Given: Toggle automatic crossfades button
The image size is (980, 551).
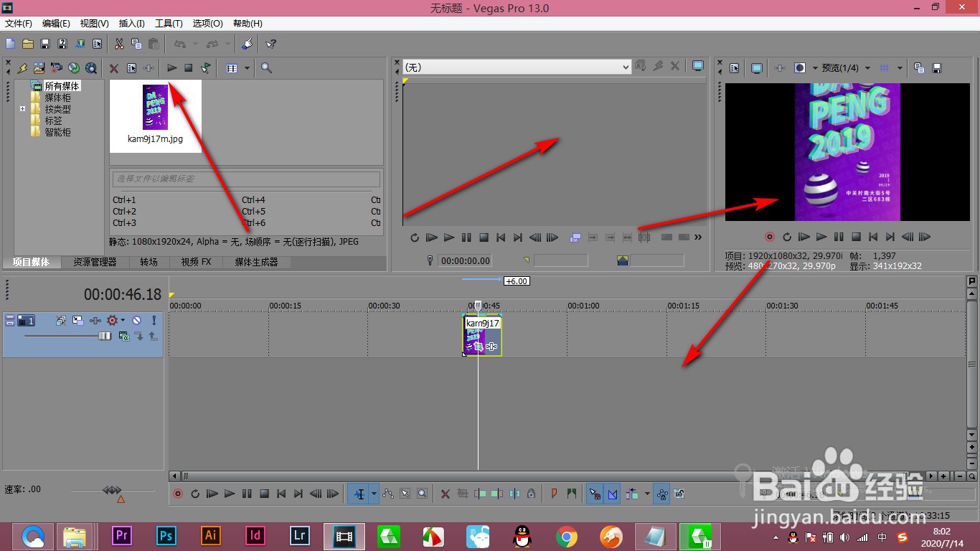Looking at the screenshot, I should click(x=612, y=494).
